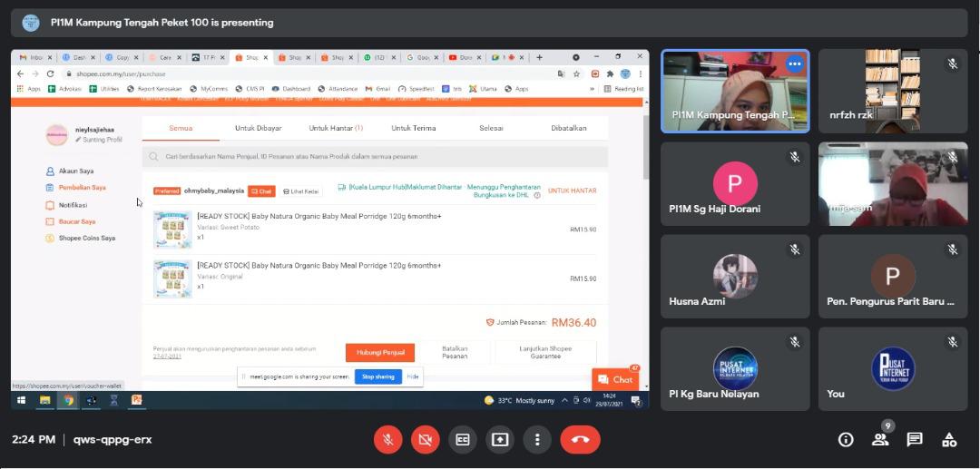The width and height of the screenshot is (980, 469).
Task: Open PowerPoint in shared taskbar
Action: (136, 400)
